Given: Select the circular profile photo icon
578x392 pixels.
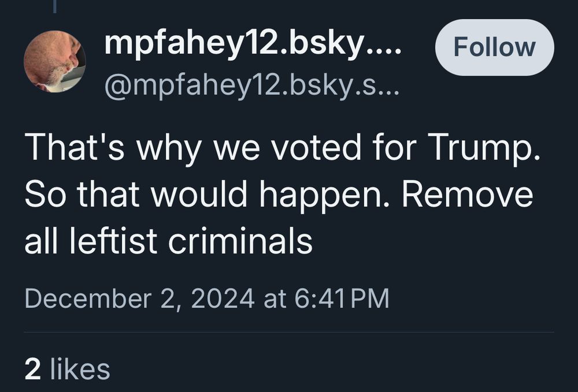Looking at the screenshot, I should coord(55,61).
